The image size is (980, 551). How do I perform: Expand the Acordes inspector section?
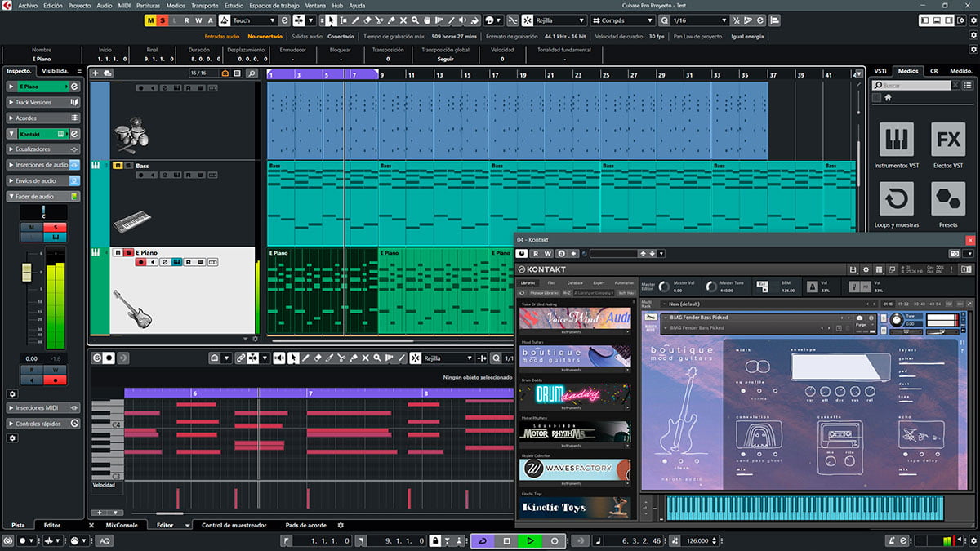pyautogui.click(x=43, y=118)
